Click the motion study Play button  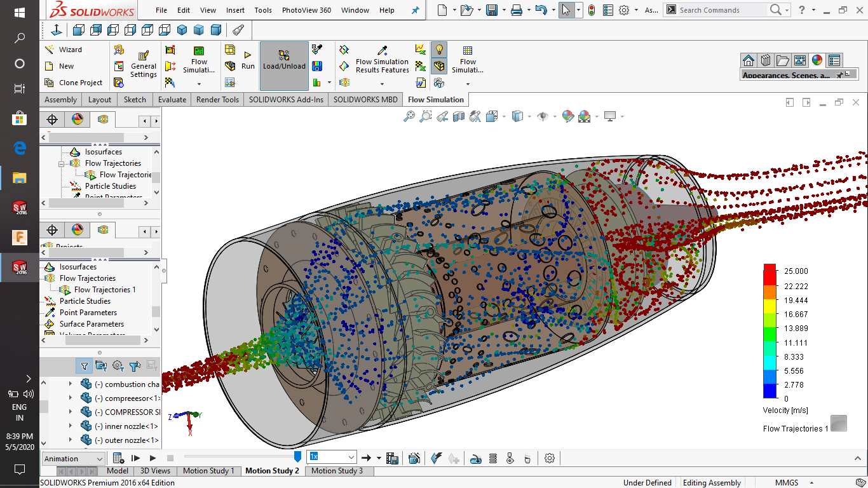153,458
